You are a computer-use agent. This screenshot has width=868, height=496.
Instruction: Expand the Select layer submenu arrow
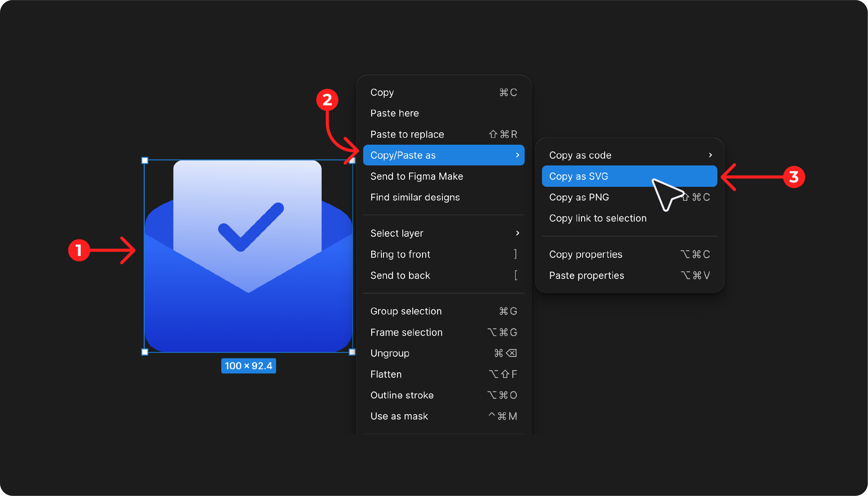tap(517, 233)
